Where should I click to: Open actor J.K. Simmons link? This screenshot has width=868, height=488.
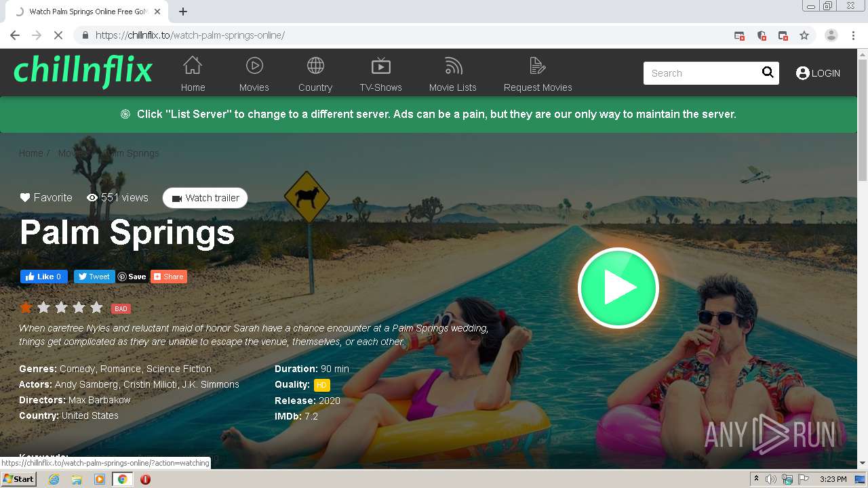coord(210,384)
